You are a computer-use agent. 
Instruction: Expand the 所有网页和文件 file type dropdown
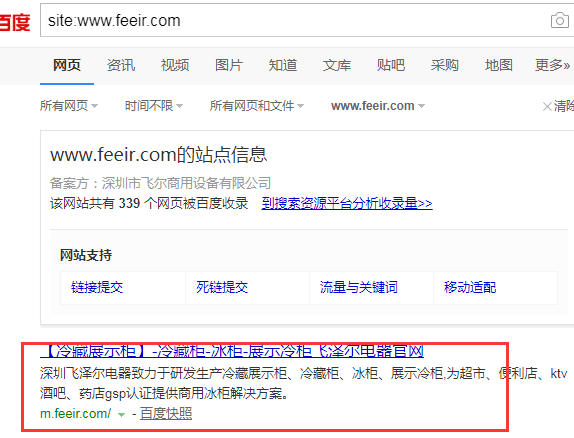point(257,106)
